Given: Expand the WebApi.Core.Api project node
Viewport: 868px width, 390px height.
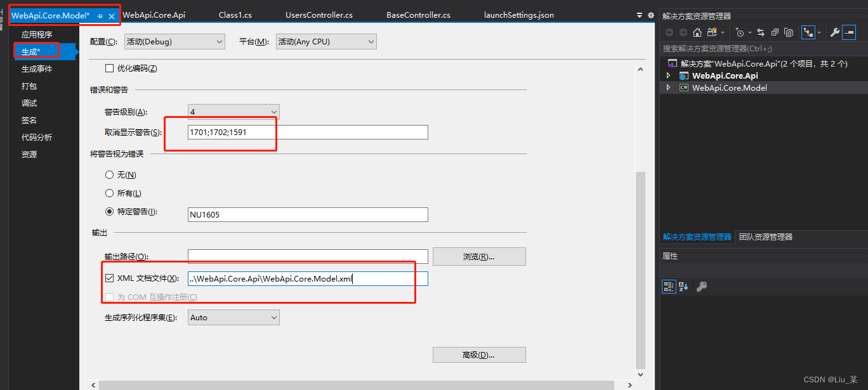Looking at the screenshot, I should click(668, 75).
